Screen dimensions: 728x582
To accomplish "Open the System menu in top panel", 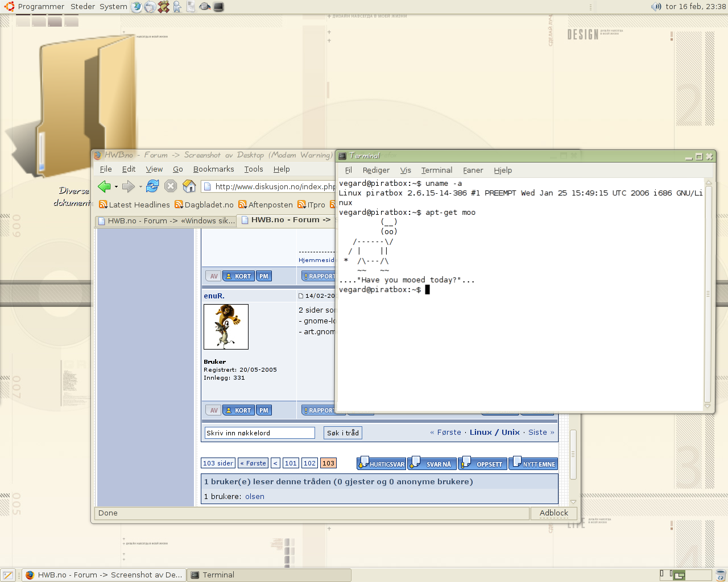I will point(113,7).
